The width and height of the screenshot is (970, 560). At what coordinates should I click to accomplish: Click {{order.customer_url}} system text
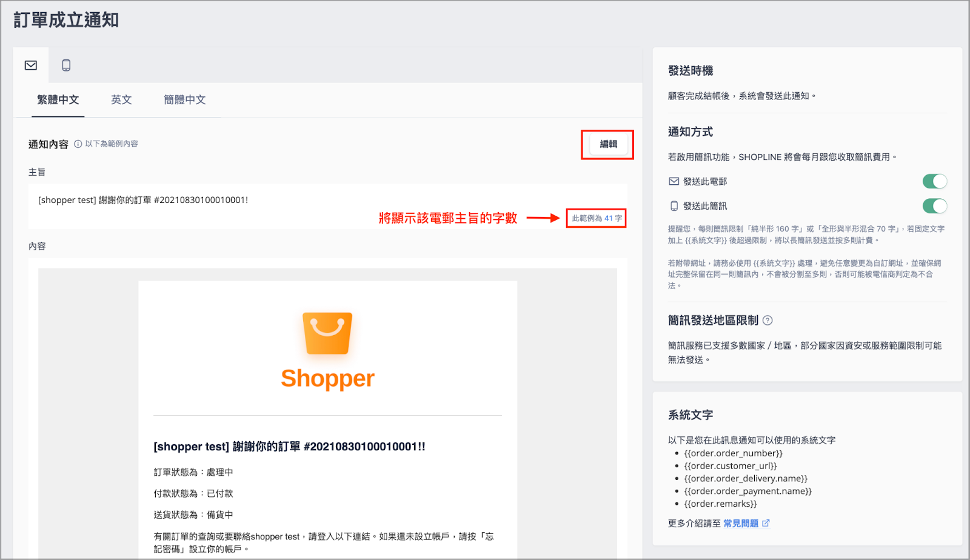click(x=730, y=466)
